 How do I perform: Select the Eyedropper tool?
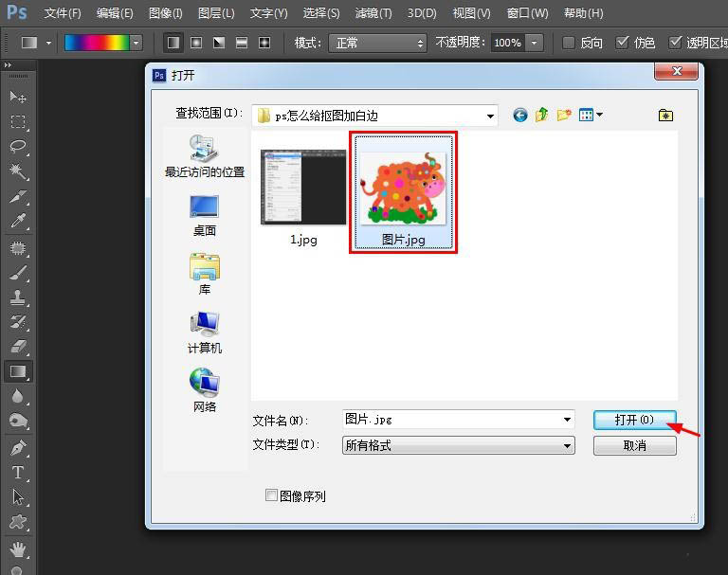point(18,222)
